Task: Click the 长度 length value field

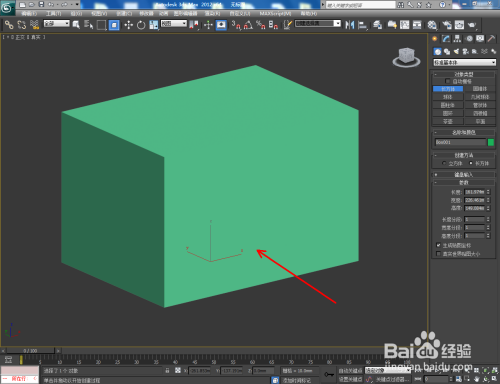Action: tap(475, 192)
